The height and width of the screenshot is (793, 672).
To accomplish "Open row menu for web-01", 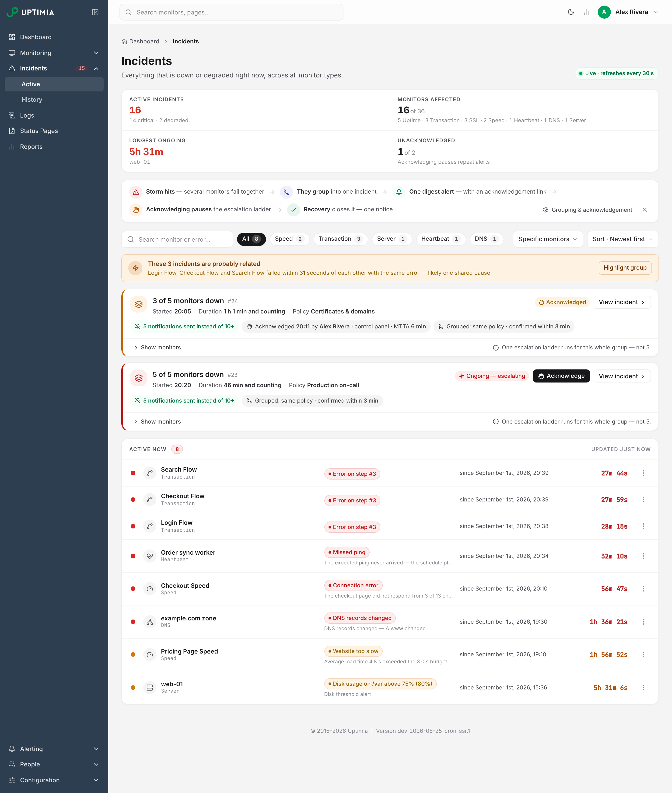I will 644,688.
